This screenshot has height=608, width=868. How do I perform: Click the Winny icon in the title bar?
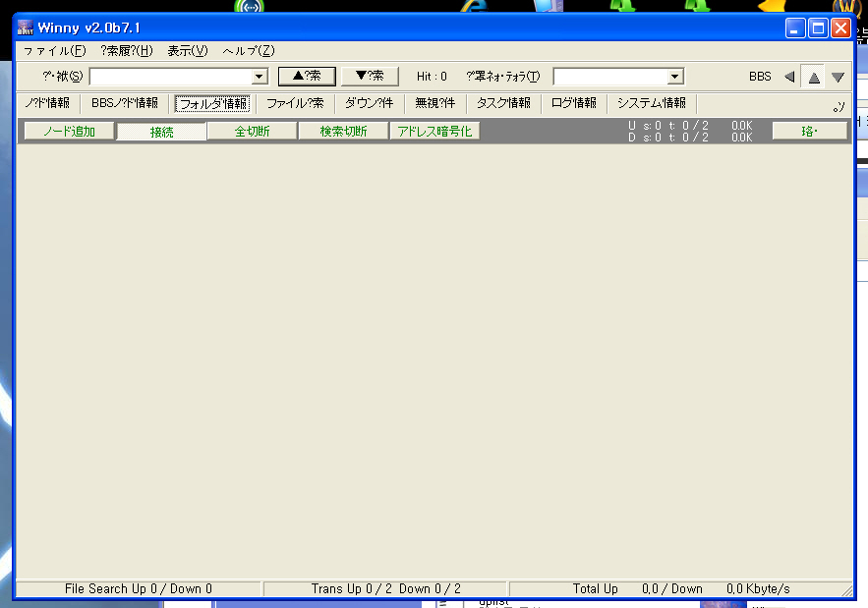[26, 28]
